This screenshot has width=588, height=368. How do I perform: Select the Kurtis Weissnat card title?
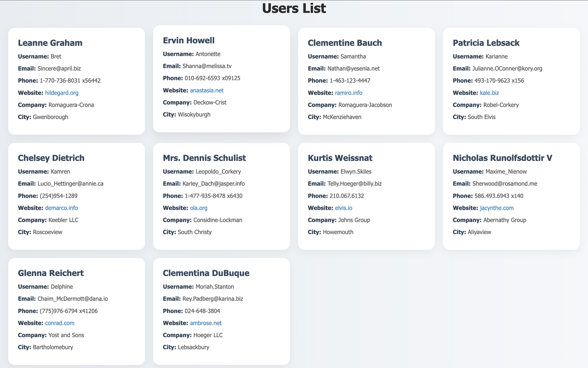click(340, 158)
